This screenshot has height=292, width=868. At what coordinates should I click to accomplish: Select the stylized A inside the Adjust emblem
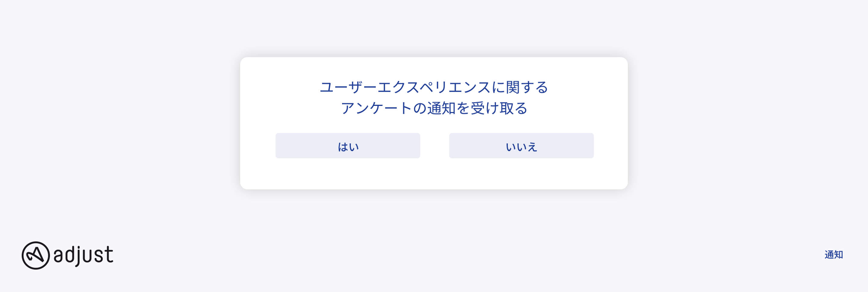36,256
